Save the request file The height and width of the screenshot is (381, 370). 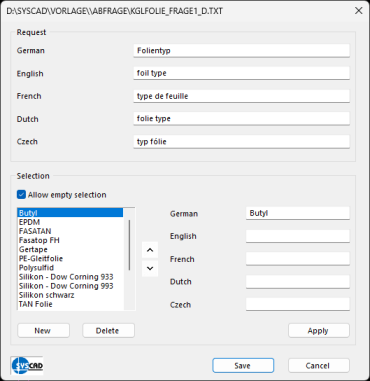coord(243,366)
